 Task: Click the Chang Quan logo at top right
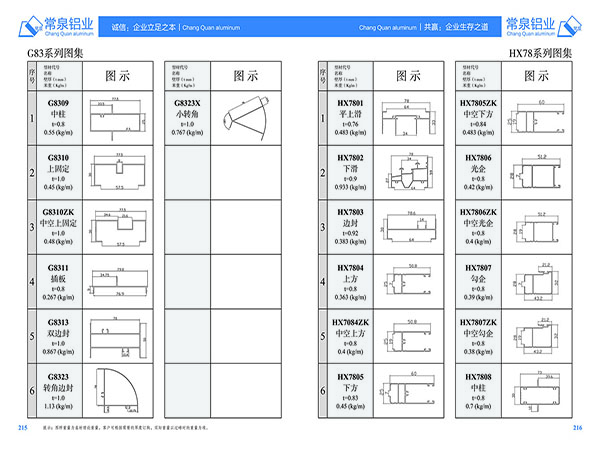click(544, 26)
